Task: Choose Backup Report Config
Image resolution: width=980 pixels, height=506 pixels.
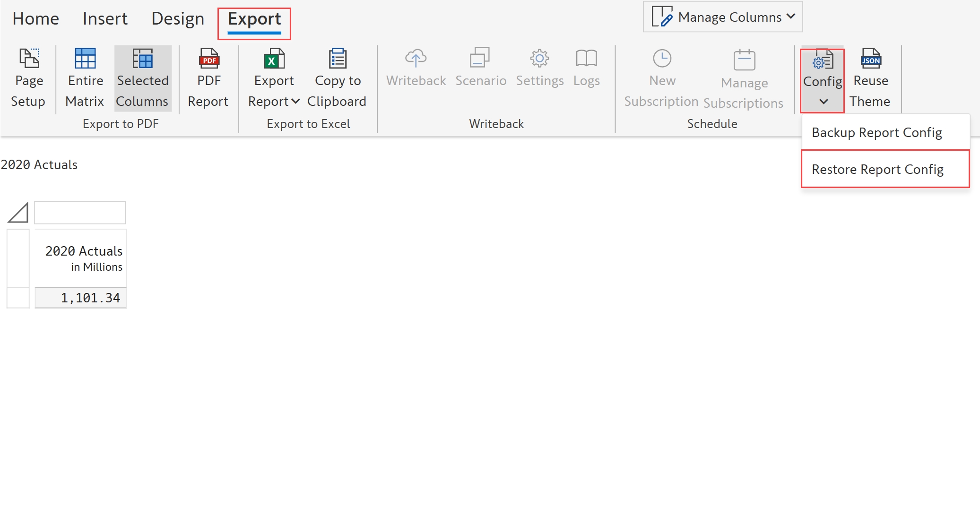Action: pos(876,132)
